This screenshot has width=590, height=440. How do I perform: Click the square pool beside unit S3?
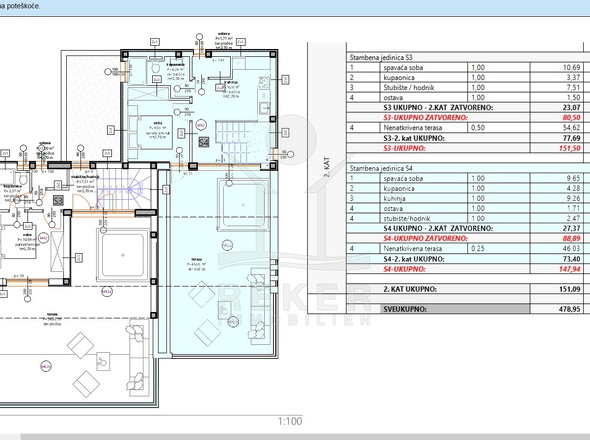[x=123, y=255]
